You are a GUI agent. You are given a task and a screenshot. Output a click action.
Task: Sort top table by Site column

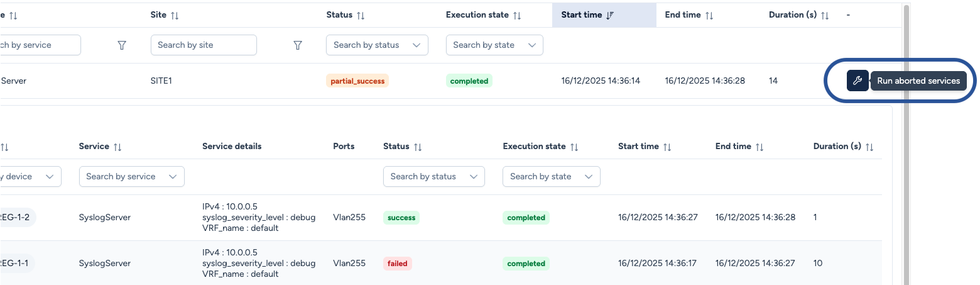[175, 15]
